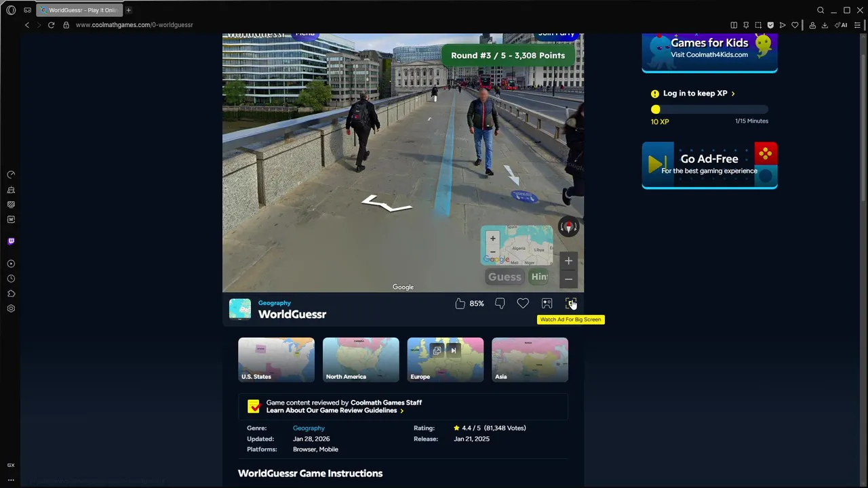Click the pinboard pin icon in toolbar
The image size is (868, 488).
(746, 25)
